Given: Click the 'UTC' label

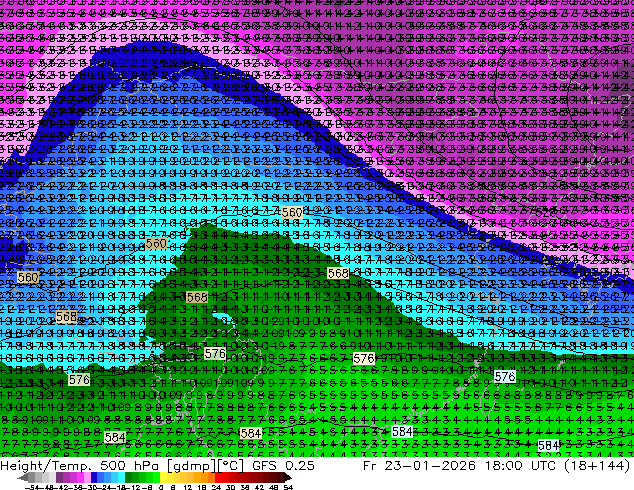Looking at the screenshot, I should 543,466.
